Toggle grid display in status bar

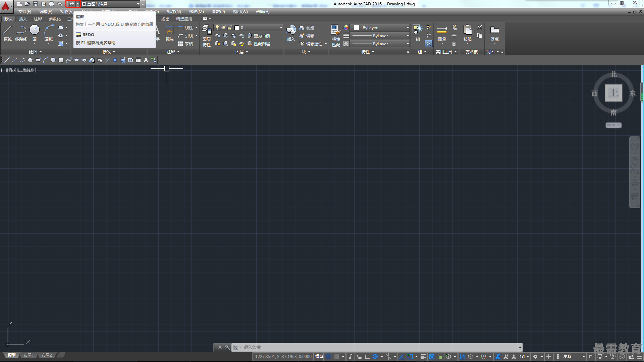pos(328,357)
